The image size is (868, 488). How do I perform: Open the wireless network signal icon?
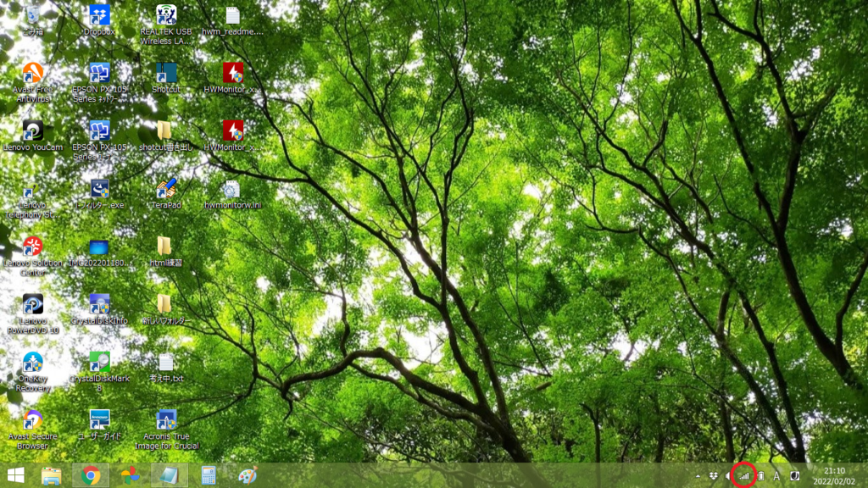coord(743,476)
